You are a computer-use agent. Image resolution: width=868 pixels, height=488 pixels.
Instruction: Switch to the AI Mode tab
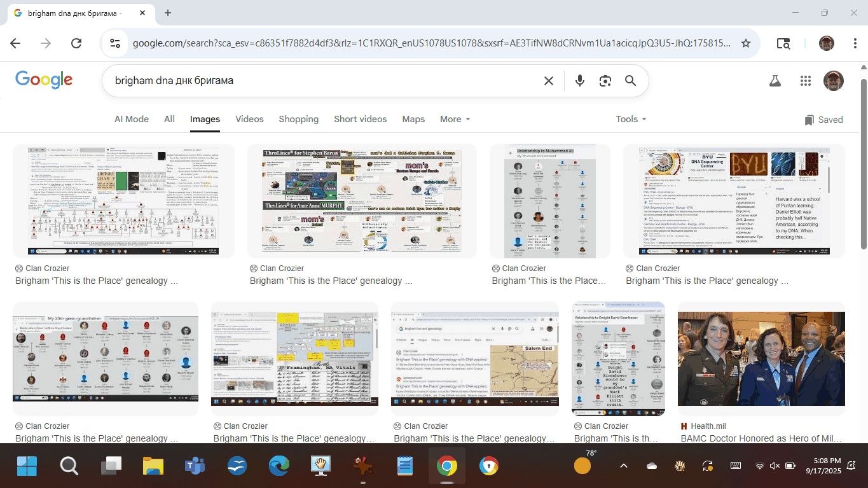(x=132, y=119)
